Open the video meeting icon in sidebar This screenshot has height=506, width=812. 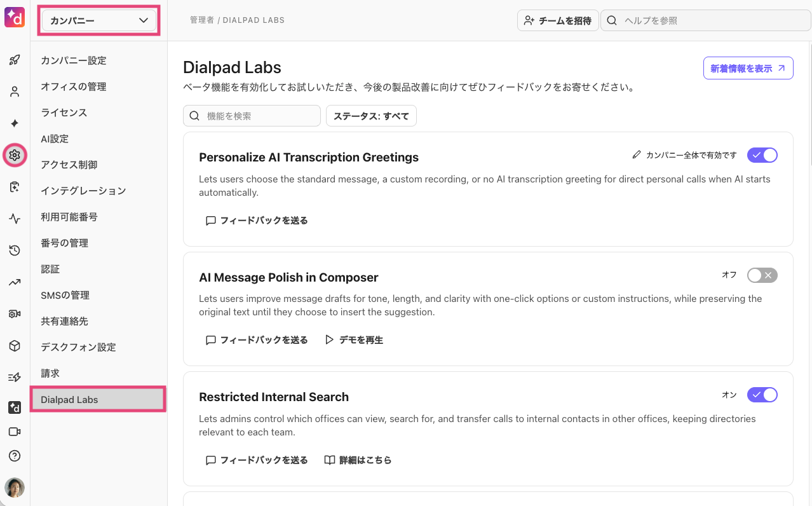(15, 432)
